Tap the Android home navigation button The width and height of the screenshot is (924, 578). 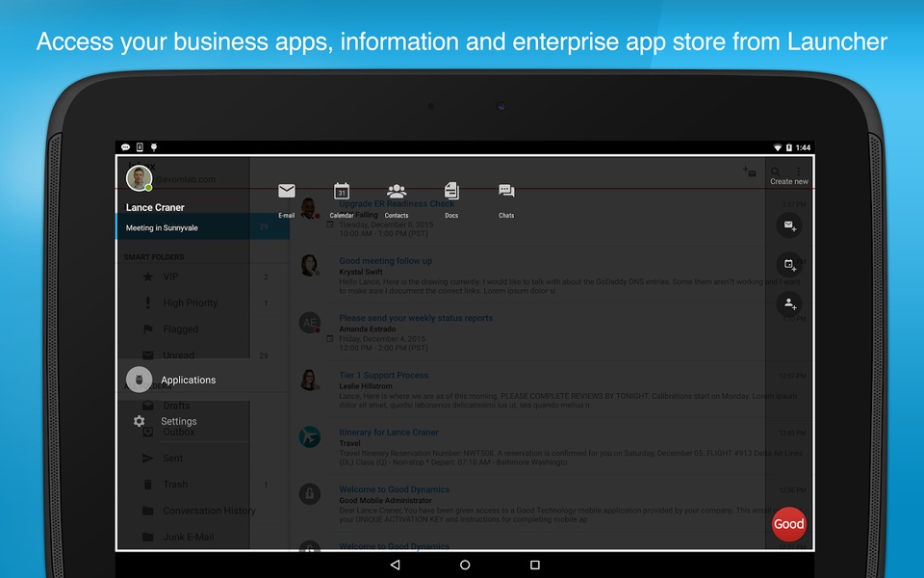tap(465, 565)
